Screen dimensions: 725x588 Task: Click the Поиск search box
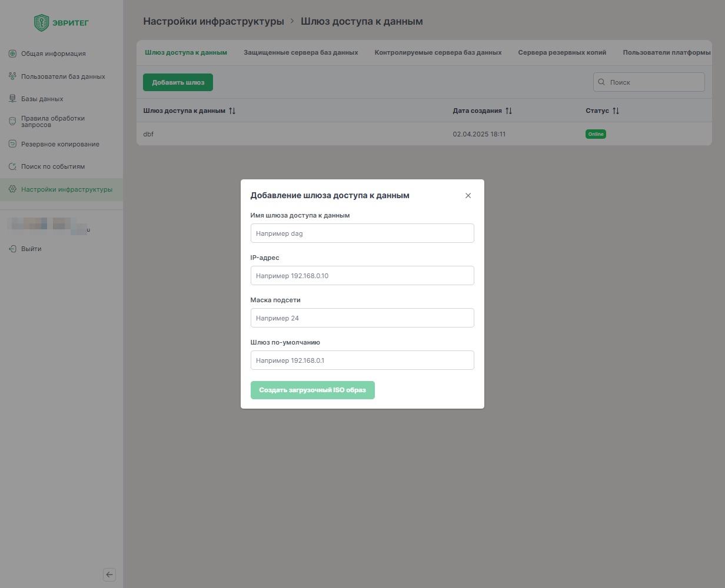coord(653,82)
